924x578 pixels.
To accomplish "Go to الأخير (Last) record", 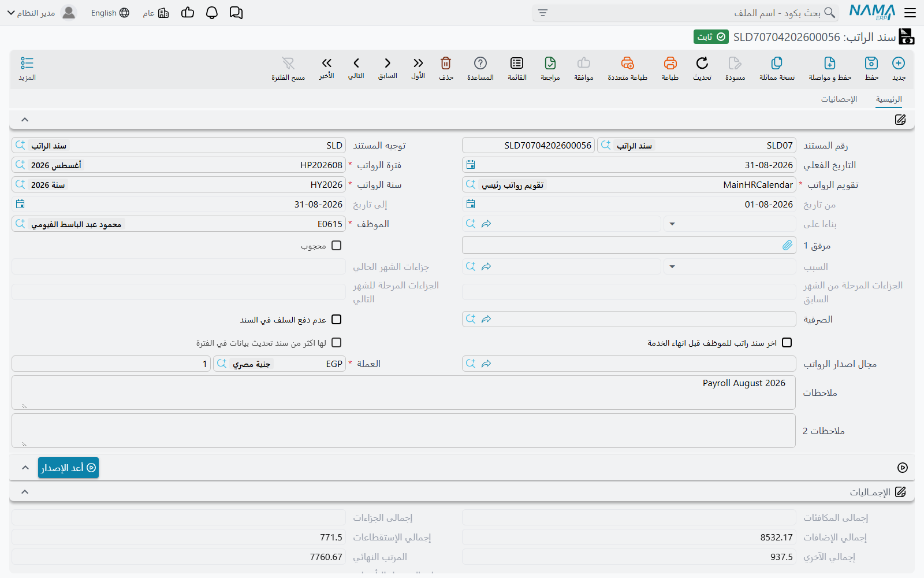I will pyautogui.click(x=327, y=63).
